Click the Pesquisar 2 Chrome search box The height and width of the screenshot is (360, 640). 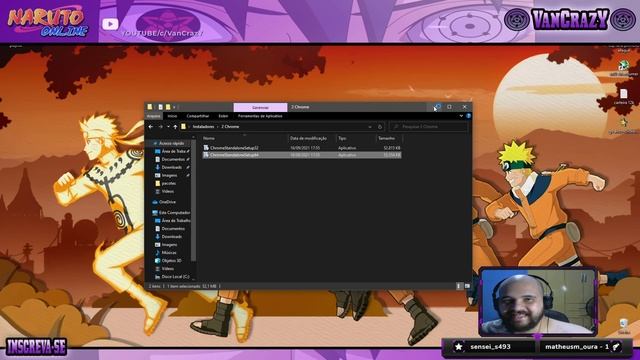pyautogui.click(x=429, y=127)
